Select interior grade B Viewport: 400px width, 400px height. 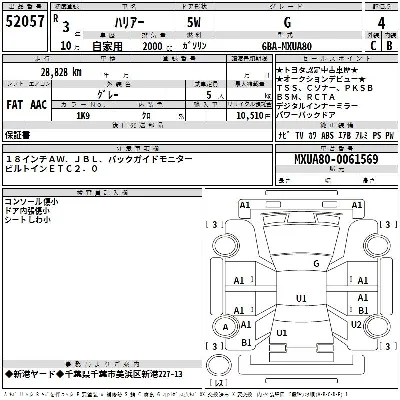(x=389, y=46)
